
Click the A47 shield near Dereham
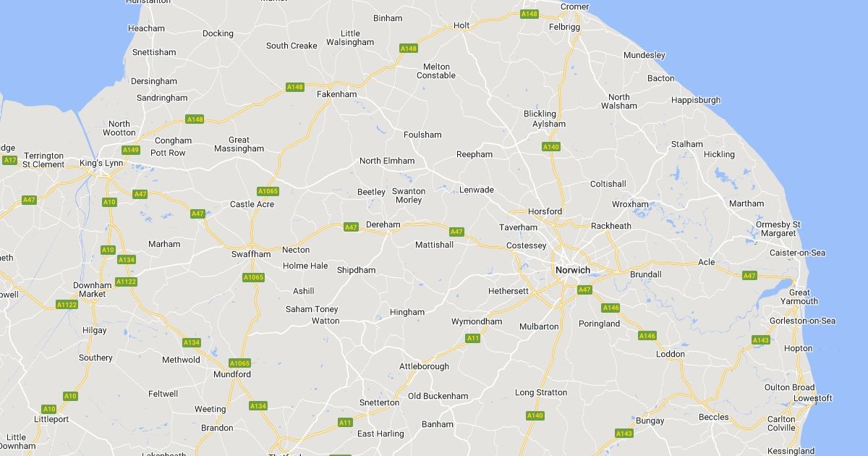pyautogui.click(x=351, y=227)
